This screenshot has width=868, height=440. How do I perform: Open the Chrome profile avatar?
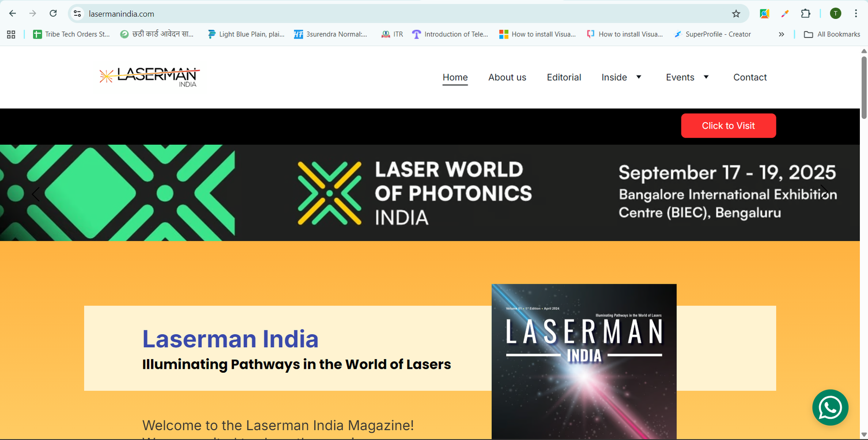[x=835, y=14]
